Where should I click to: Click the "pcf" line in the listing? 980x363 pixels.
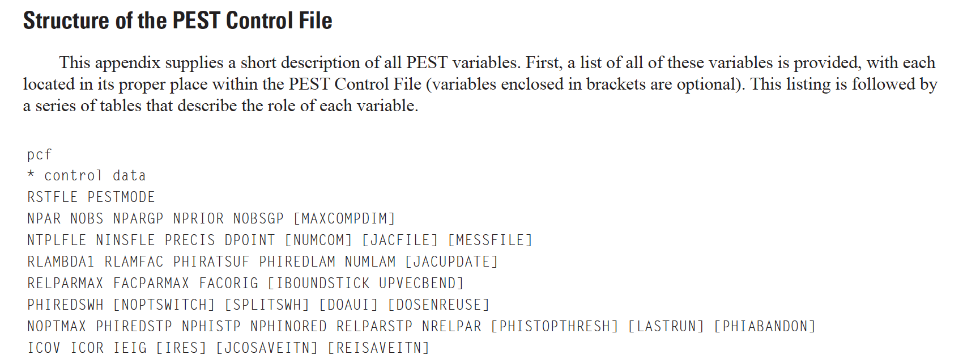coord(39,154)
